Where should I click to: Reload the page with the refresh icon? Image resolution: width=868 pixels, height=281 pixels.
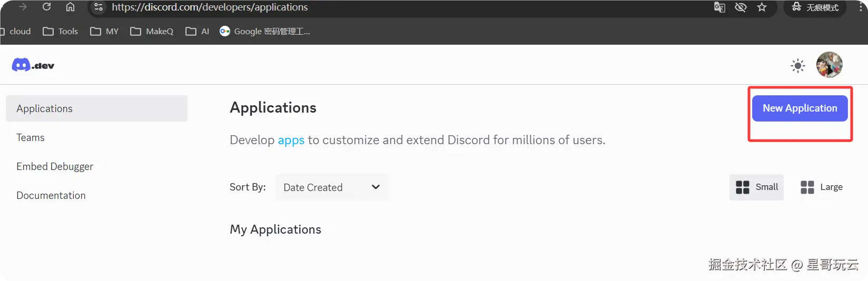point(46,7)
